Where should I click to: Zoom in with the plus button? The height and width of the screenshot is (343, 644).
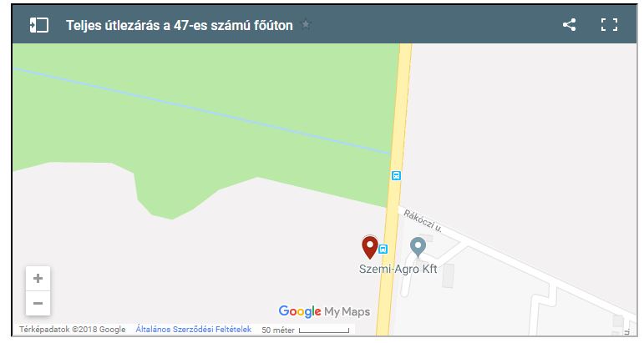pyautogui.click(x=38, y=279)
